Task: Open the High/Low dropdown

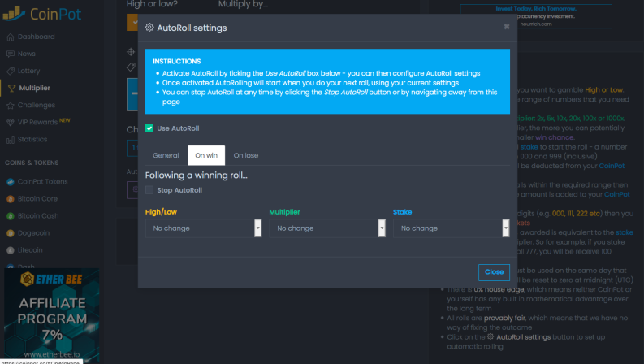Action: (x=203, y=228)
